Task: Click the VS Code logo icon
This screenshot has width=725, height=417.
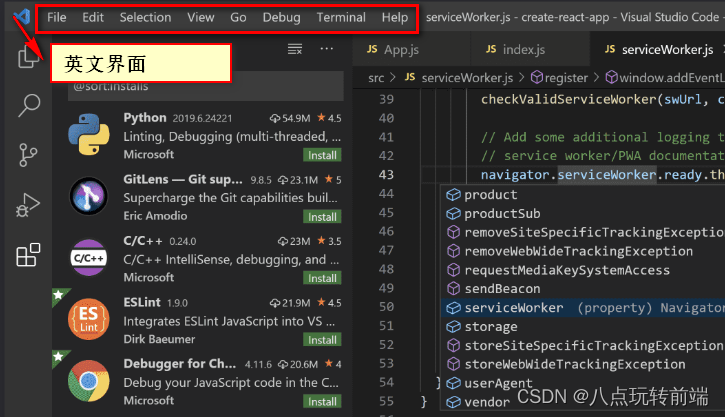Action: click(21, 17)
